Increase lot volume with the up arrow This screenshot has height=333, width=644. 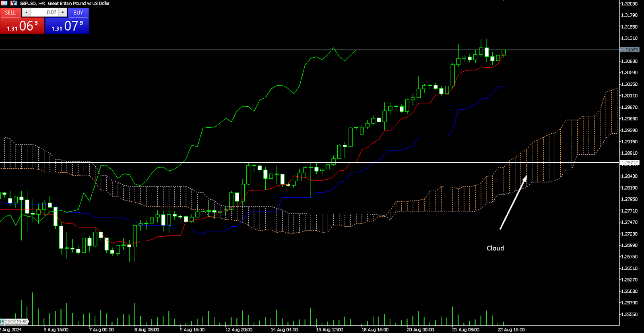pos(62,12)
